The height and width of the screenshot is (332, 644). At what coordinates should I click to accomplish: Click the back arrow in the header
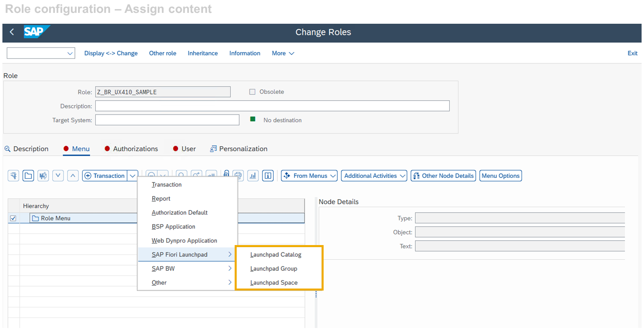(x=12, y=32)
